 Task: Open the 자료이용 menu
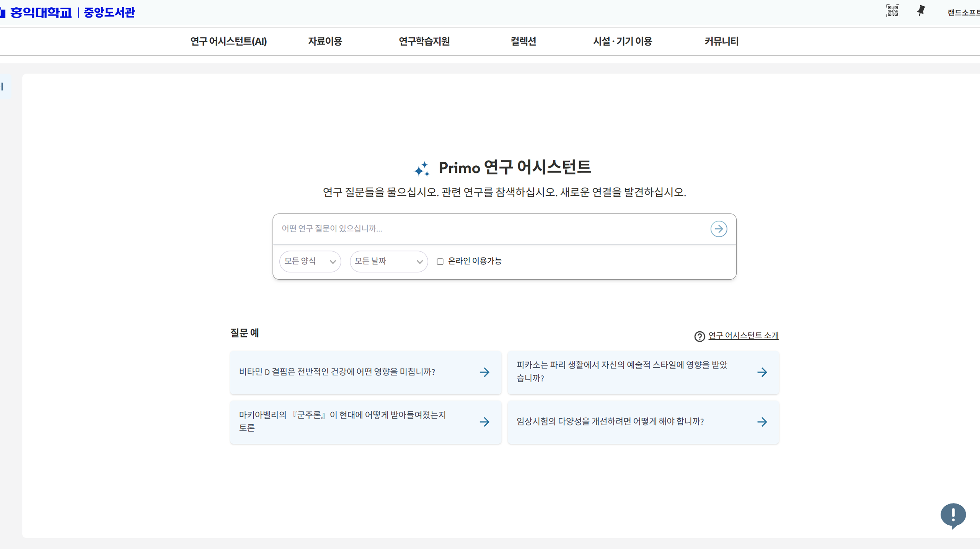[x=325, y=41]
